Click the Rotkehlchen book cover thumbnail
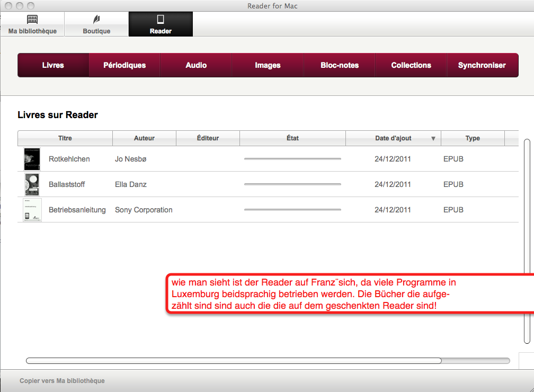Image resolution: width=534 pixels, height=392 pixels. pos(32,159)
